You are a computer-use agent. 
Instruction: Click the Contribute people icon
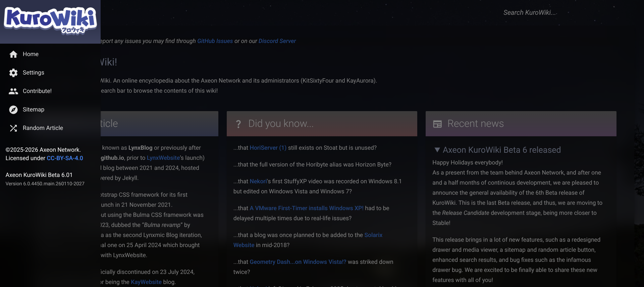[13, 91]
